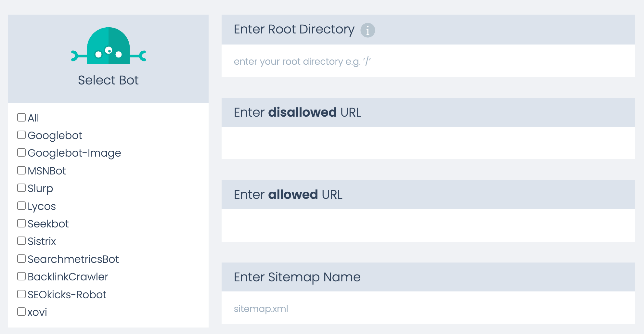Viewport: 644px width, 334px height.
Task: Enable the Googlebot checkbox
Action: [x=21, y=135]
